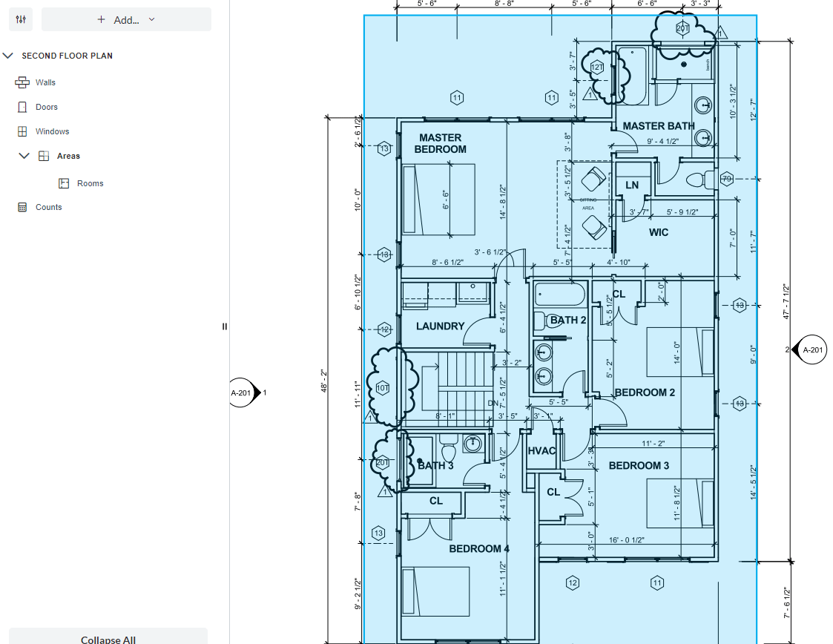Click the SECOND FLOOR PLAN heading
Screen dimensions: 833x644
pyautogui.click(x=67, y=56)
